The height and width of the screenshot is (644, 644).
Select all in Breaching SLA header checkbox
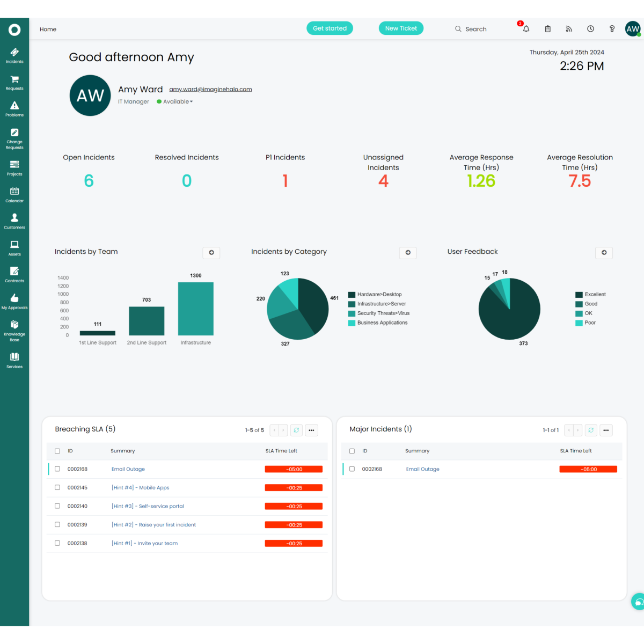point(57,451)
